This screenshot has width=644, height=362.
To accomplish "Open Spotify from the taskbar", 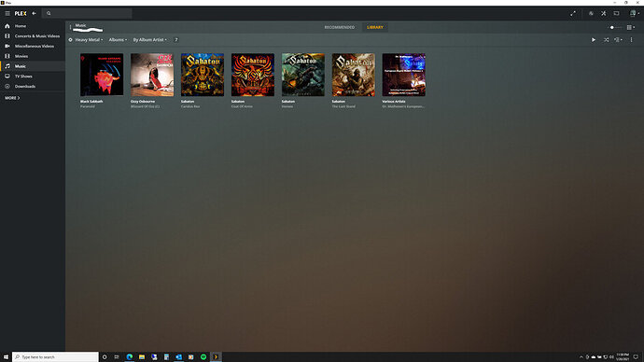I will point(203,357).
